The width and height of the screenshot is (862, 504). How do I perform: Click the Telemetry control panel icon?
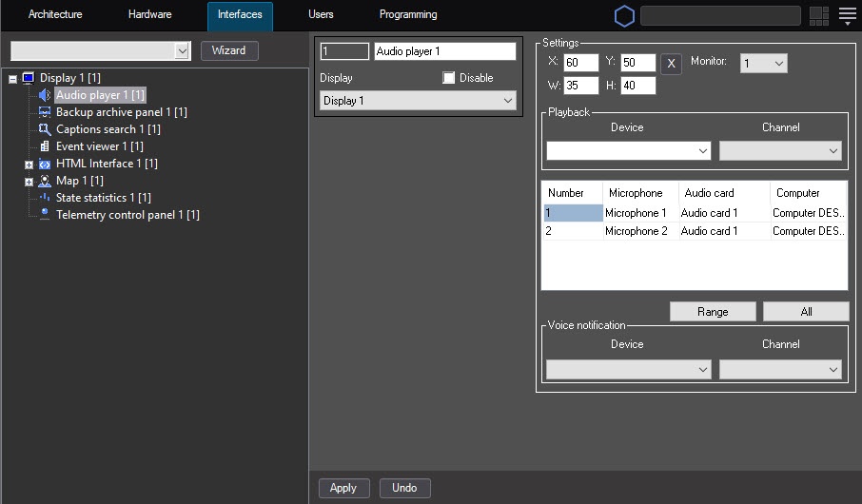(45, 215)
